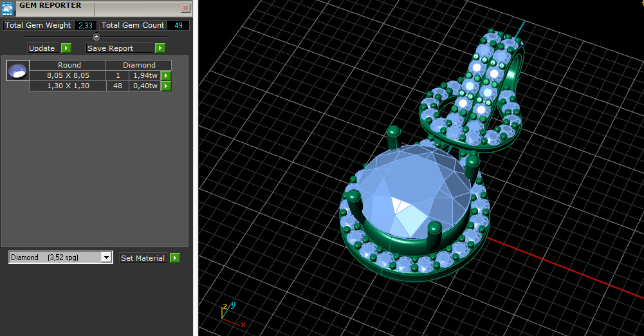
Task: Click the green arrow next to Update
Action: pyautogui.click(x=66, y=48)
